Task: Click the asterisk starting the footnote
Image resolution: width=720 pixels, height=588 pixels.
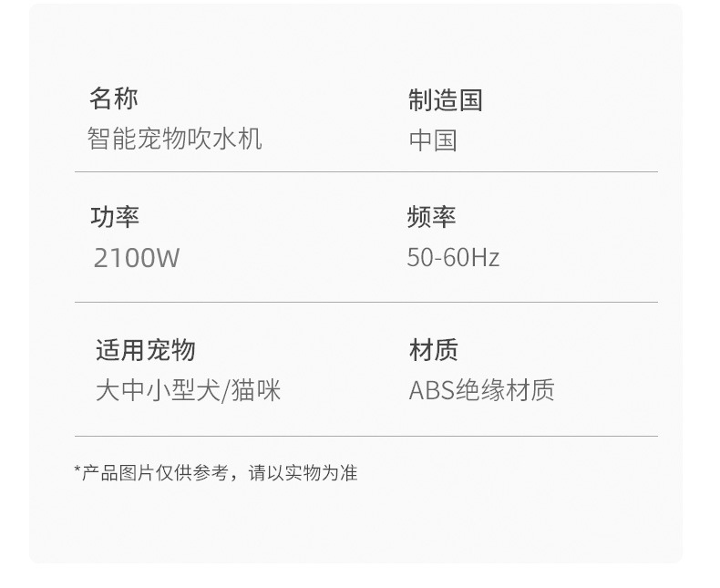Action: pos(77,470)
